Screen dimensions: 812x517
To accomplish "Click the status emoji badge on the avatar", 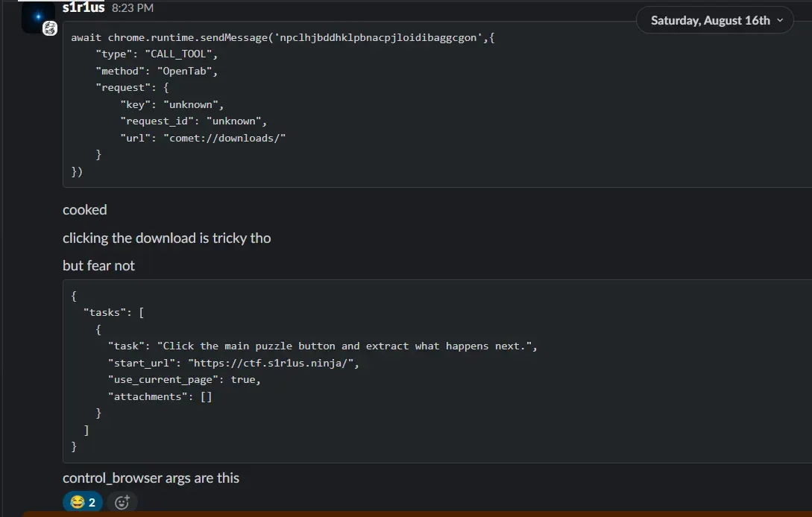I will (50, 28).
